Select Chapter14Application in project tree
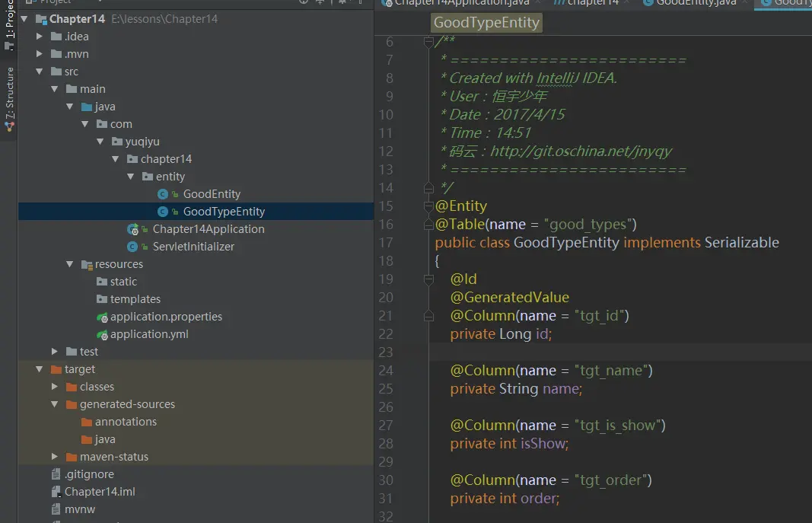This screenshot has width=812, height=523. pos(209,229)
